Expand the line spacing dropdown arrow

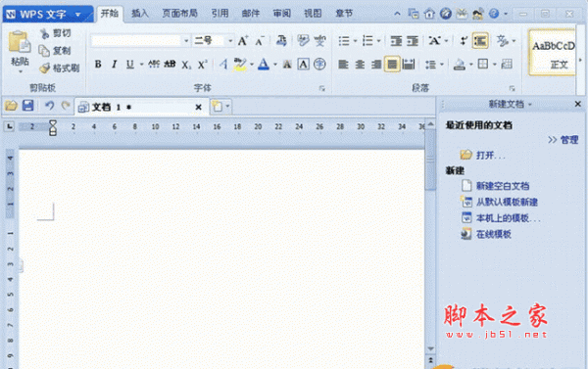coord(442,65)
